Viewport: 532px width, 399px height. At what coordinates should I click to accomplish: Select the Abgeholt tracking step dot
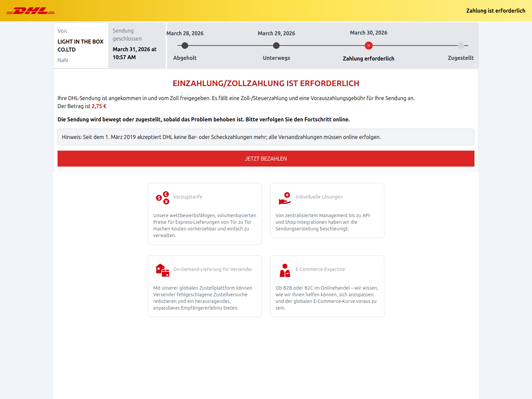(x=185, y=46)
